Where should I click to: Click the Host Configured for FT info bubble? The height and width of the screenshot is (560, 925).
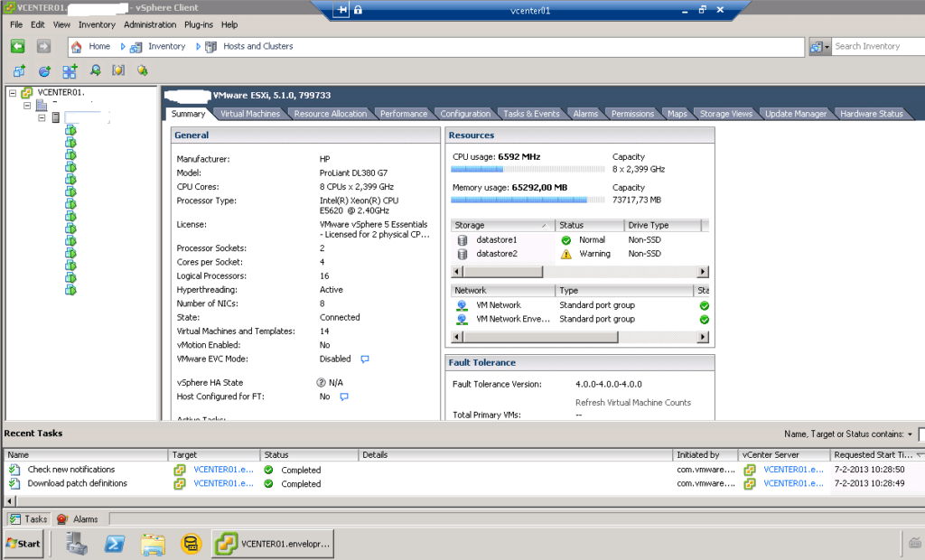(x=344, y=397)
